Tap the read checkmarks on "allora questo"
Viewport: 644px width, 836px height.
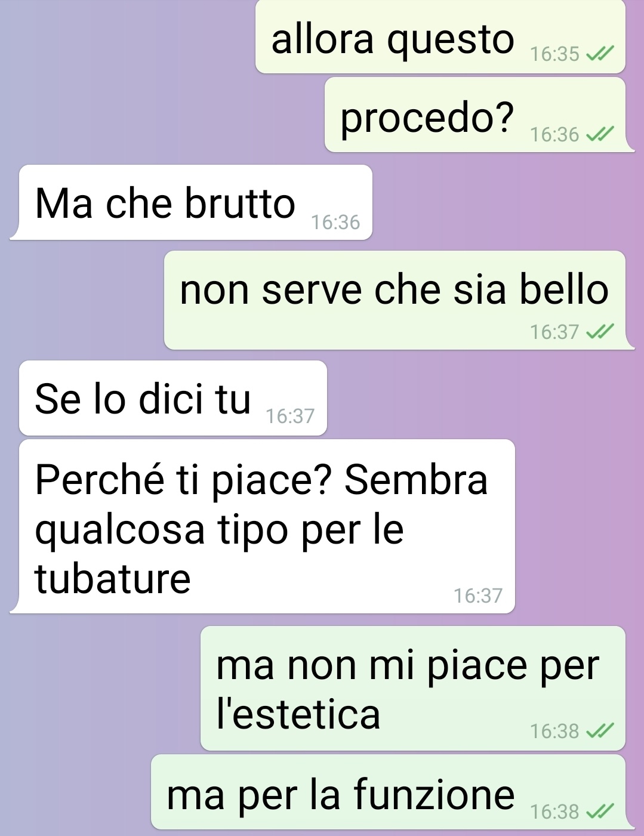pyautogui.click(x=600, y=54)
